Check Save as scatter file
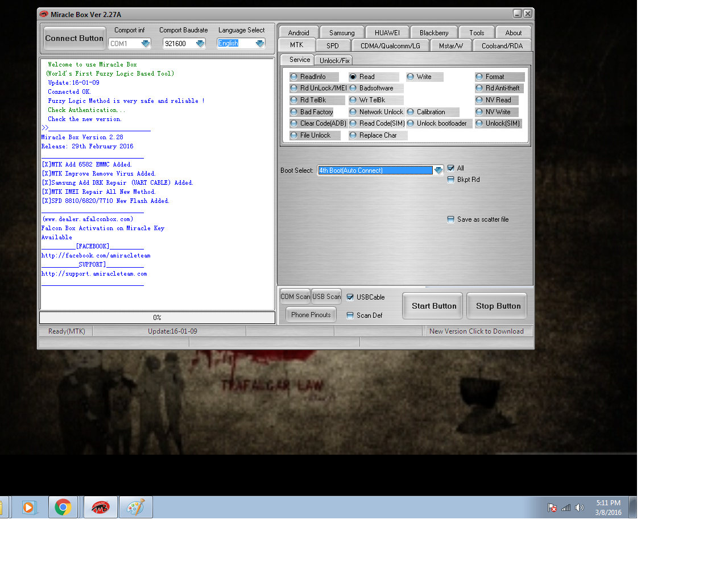 click(451, 219)
